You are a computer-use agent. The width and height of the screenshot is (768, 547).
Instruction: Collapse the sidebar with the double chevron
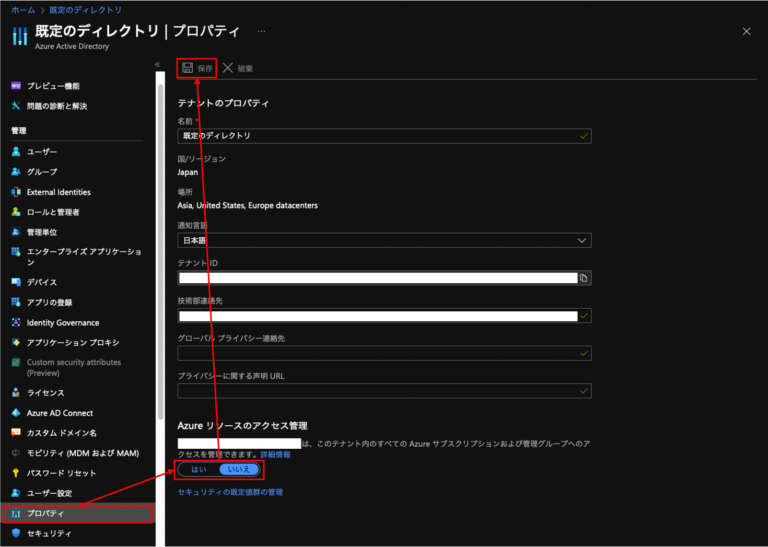point(157,65)
